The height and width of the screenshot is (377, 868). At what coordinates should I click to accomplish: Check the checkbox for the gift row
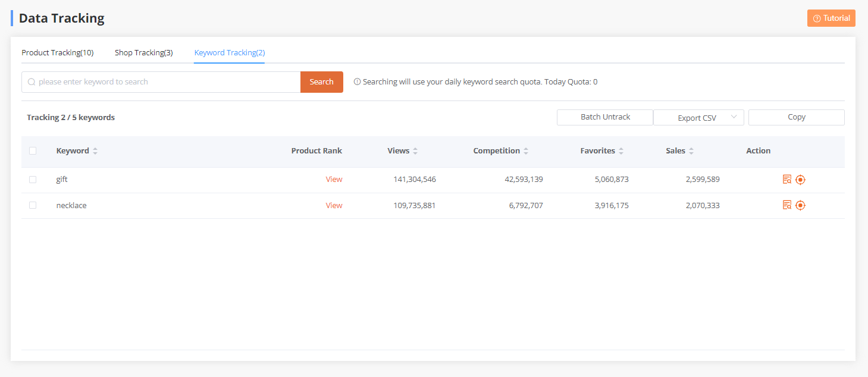[x=33, y=179]
